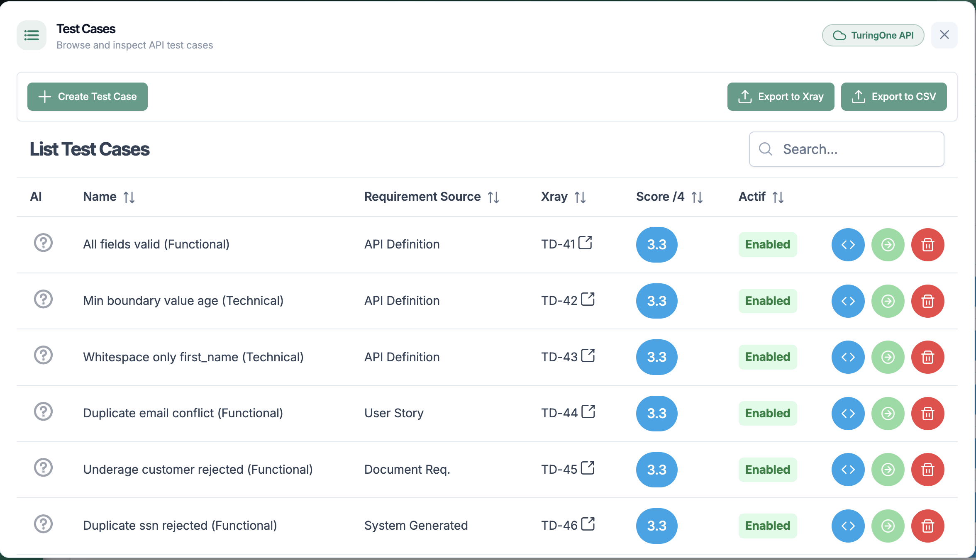Delete the Duplicate email conflict test

[927, 414]
